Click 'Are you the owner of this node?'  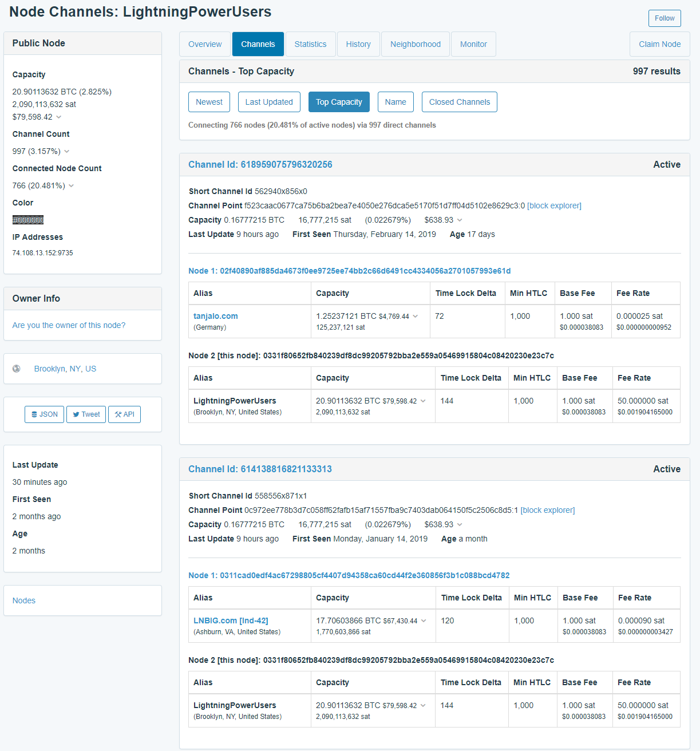pos(69,325)
